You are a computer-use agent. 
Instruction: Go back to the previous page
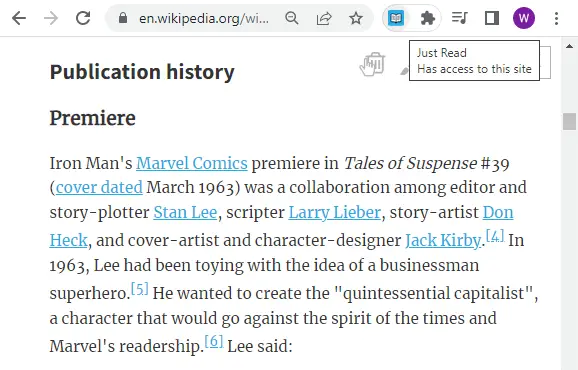point(19,18)
